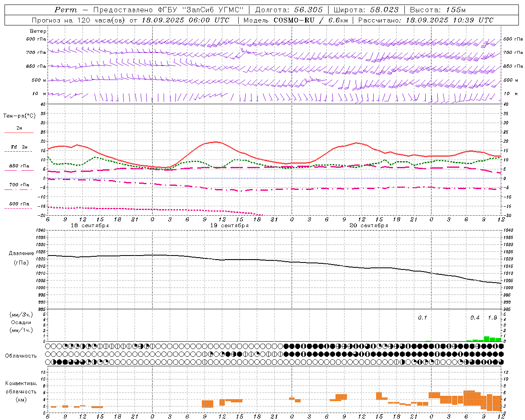
Task: Select the "Долгота: 56.305" header field
Action: 289,10
